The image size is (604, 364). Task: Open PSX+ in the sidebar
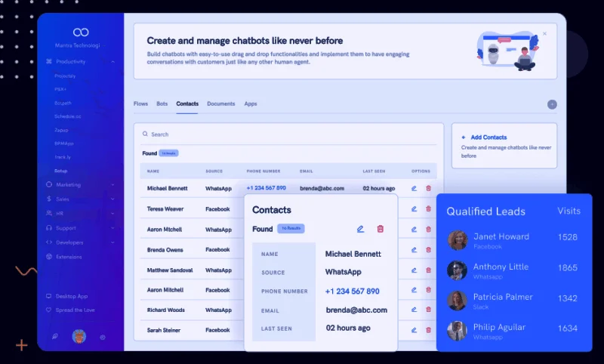(x=60, y=89)
